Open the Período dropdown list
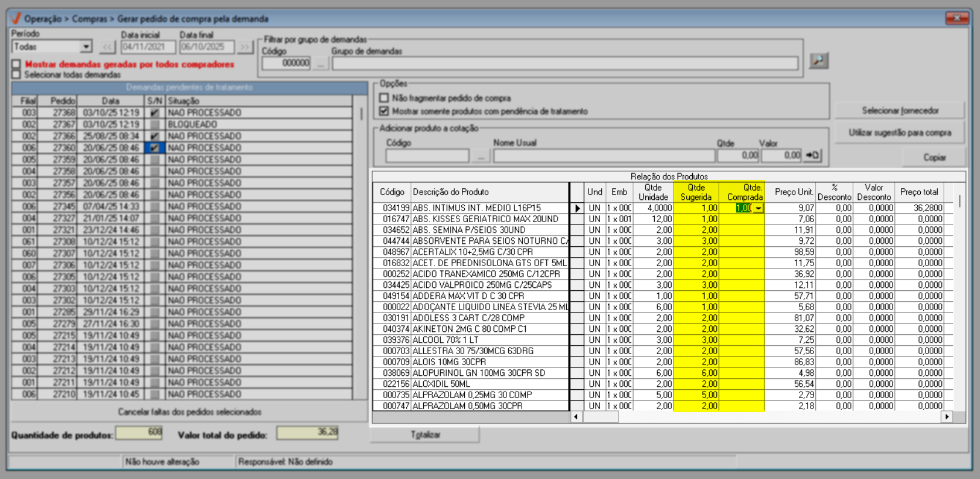Screen dimensions: 980x479 pyautogui.click(x=86, y=47)
